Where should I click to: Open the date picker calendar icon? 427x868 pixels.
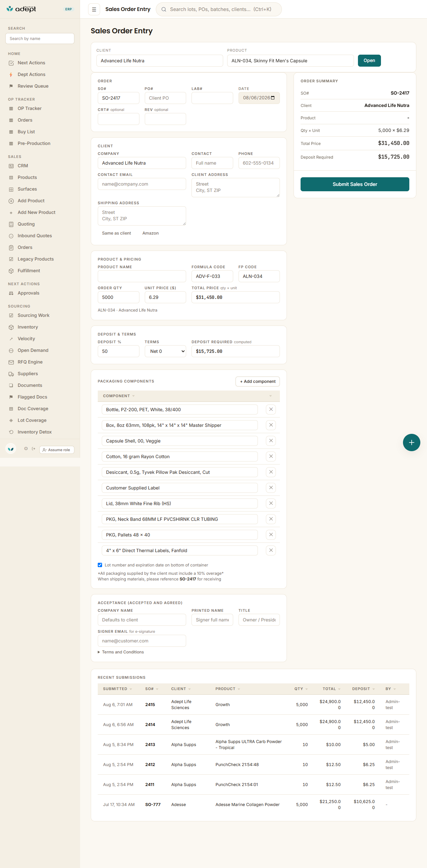(x=273, y=98)
